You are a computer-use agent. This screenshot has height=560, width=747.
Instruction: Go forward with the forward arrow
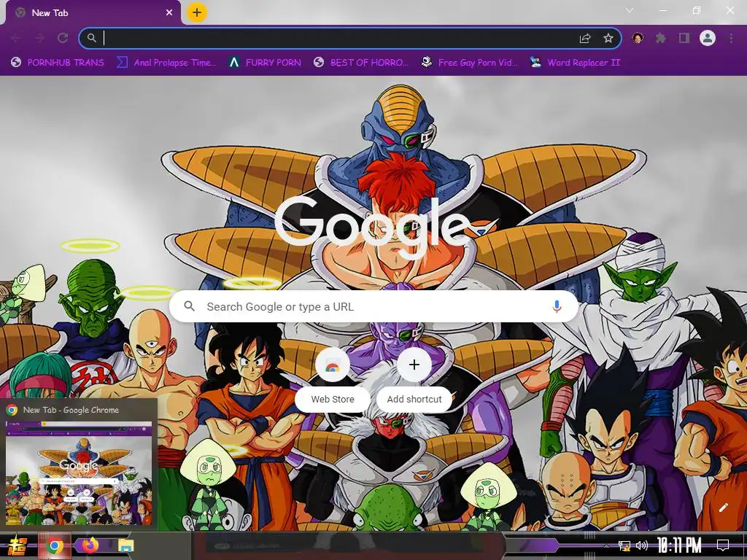click(x=39, y=38)
